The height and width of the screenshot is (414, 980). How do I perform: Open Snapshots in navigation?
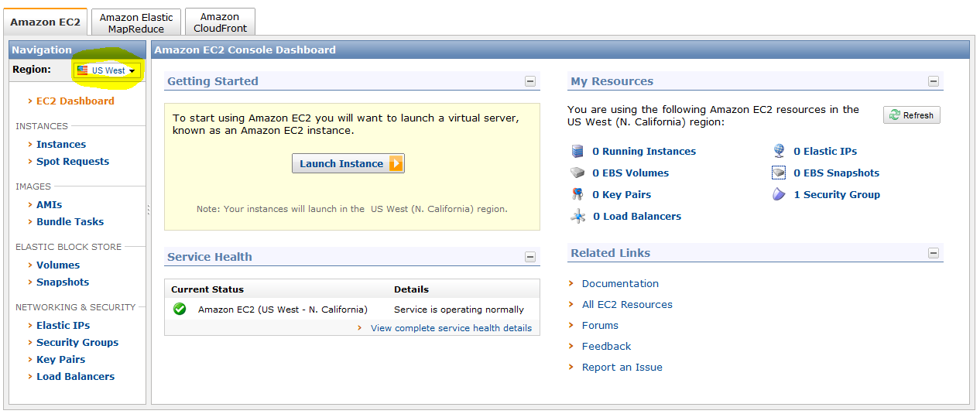pos(63,282)
